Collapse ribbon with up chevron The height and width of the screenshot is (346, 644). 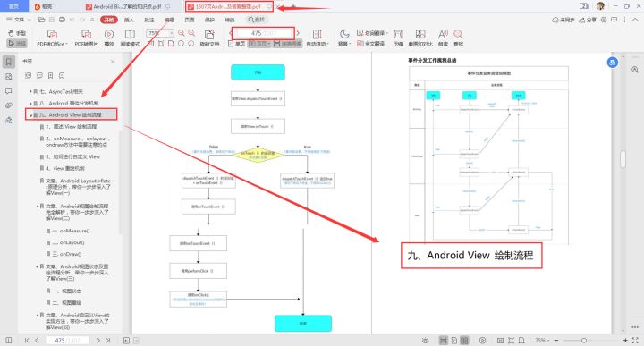pos(635,20)
